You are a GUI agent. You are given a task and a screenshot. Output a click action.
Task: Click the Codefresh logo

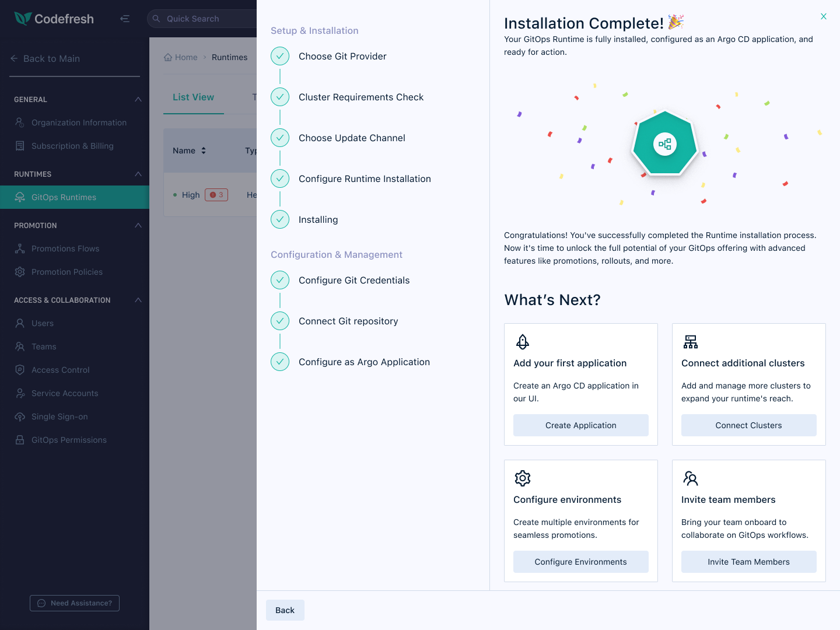pyautogui.click(x=54, y=19)
